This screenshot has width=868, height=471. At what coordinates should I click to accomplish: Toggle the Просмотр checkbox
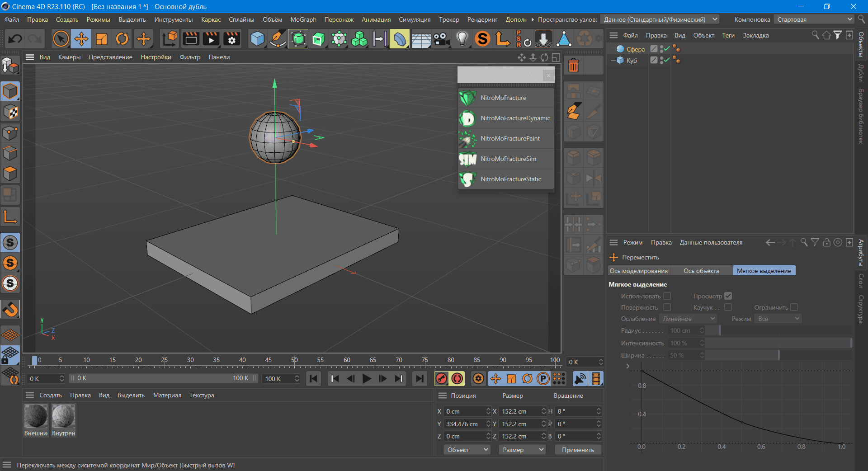coord(728,296)
